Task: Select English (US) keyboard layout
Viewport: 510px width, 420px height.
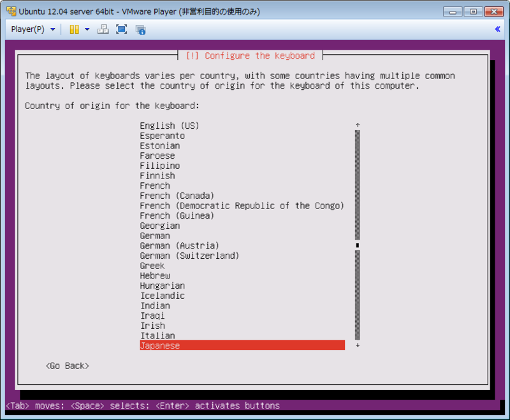Action: (169, 126)
